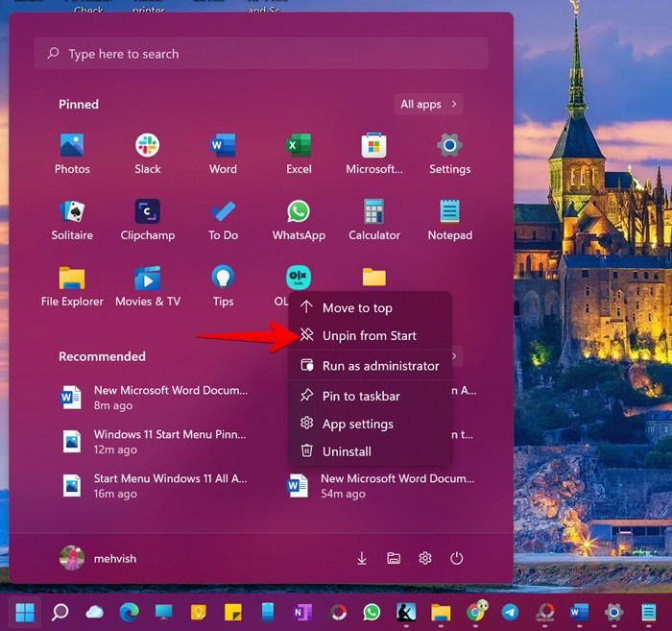The image size is (672, 631).
Task: Click the Power button in Start menu
Action: point(456,558)
